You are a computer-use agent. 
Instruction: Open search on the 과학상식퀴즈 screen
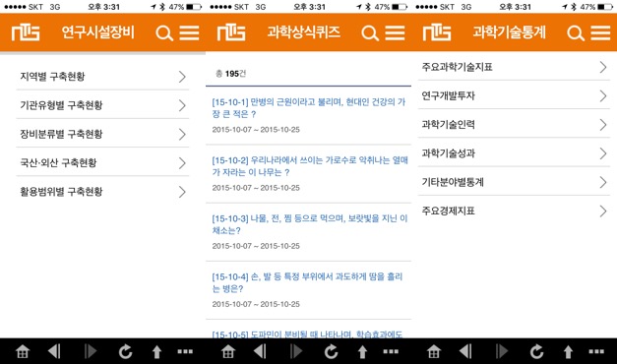pyautogui.click(x=370, y=33)
